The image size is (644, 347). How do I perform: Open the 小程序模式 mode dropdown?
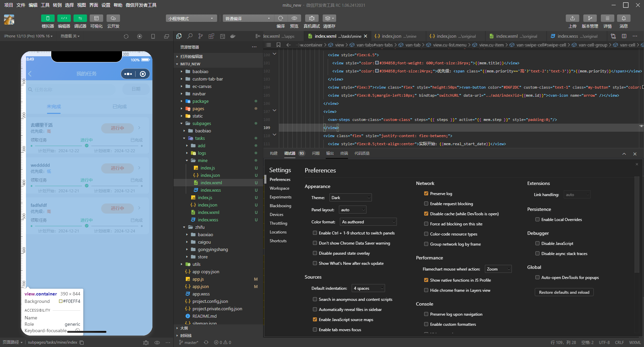[x=191, y=18]
